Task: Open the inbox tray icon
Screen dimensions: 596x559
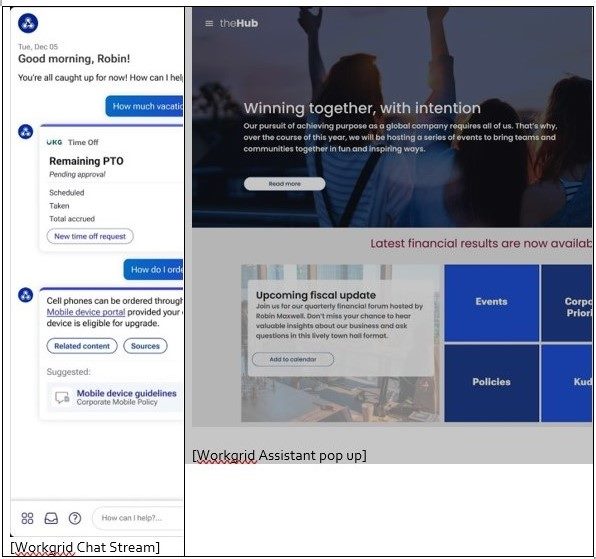Action: click(51, 518)
